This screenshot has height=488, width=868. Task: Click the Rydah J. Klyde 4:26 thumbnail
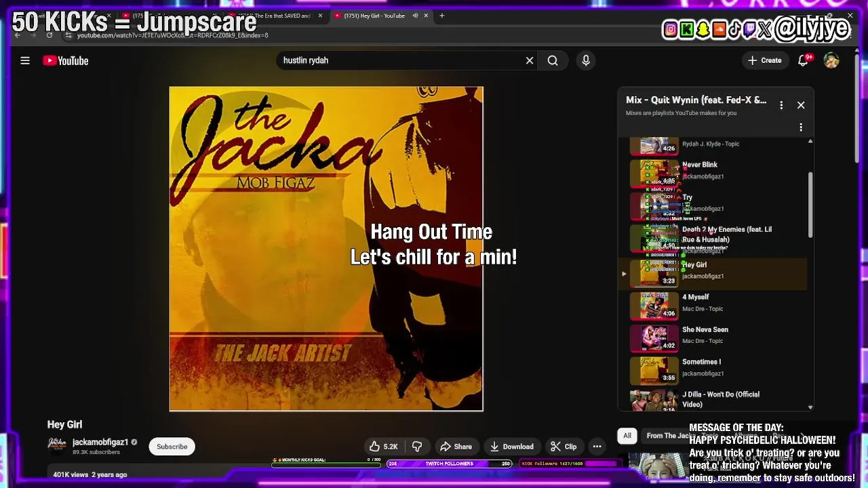tap(654, 145)
